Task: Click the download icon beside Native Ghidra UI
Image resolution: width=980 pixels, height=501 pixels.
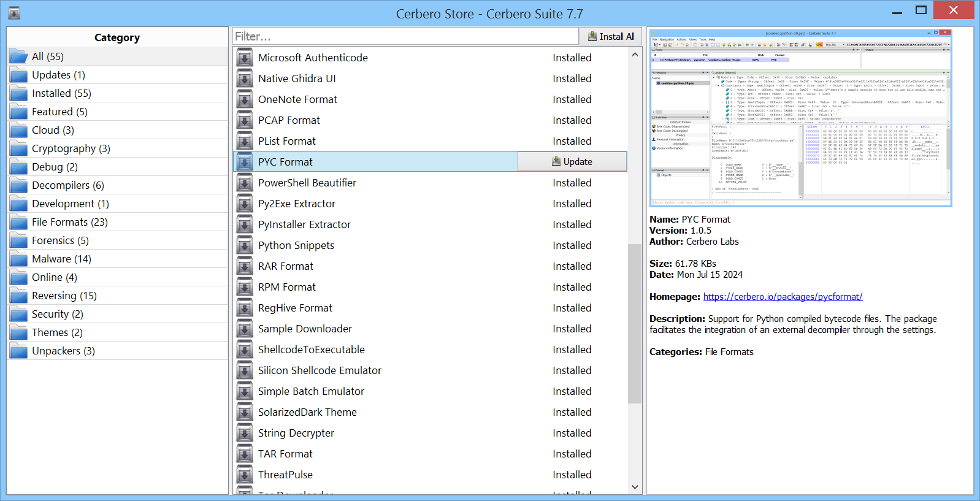Action: (x=245, y=79)
